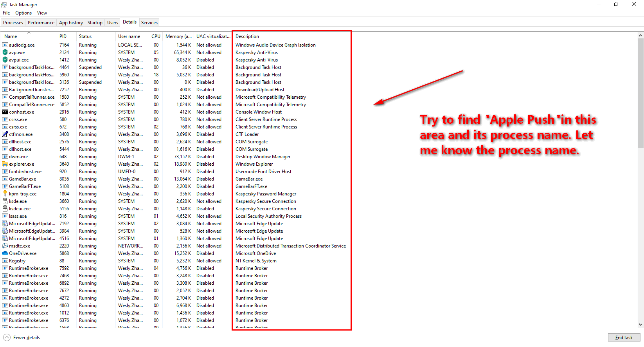Select the Download/Upload Host description
Image resolution: width=644 pixels, height=347 pixels.
pos(260,90)
